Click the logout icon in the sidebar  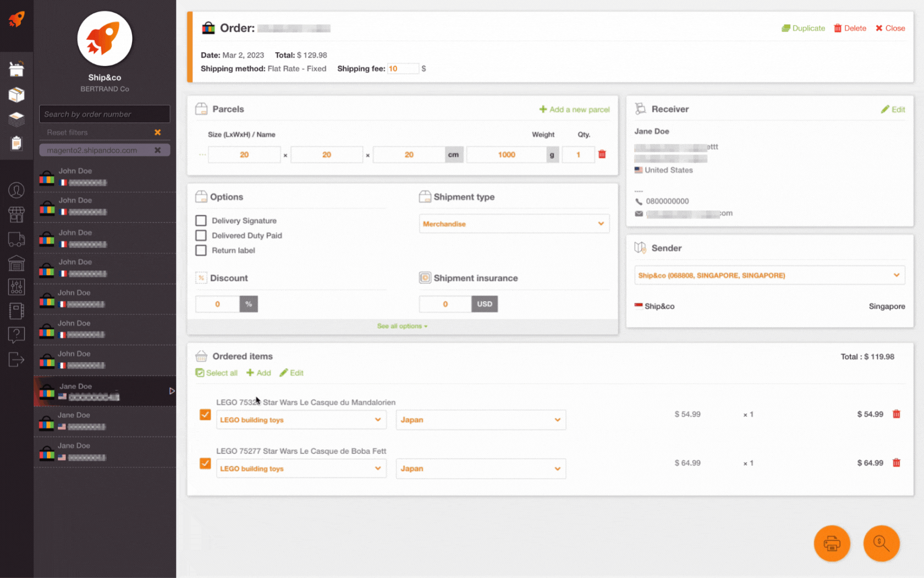click(x=16, y=359)
